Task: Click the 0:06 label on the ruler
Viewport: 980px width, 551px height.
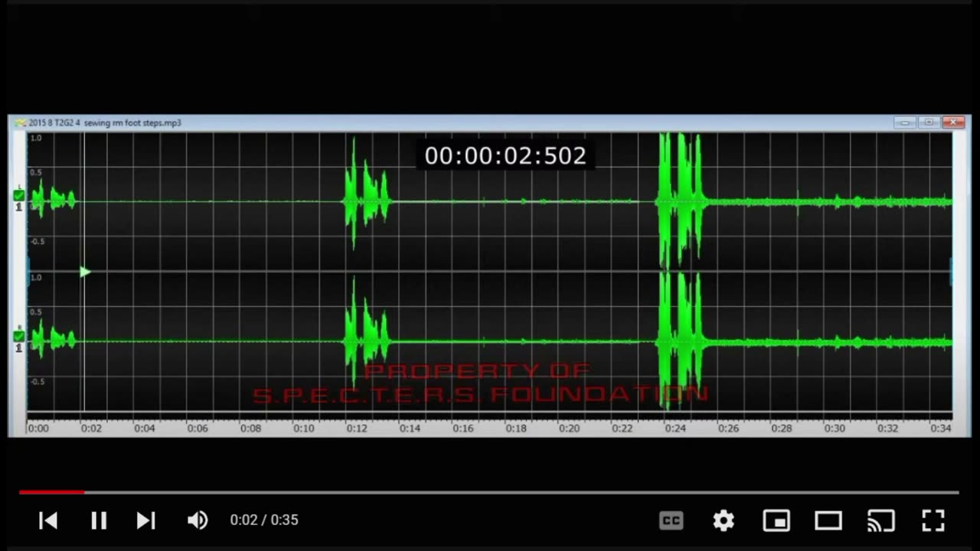Action: coord(198,429)
